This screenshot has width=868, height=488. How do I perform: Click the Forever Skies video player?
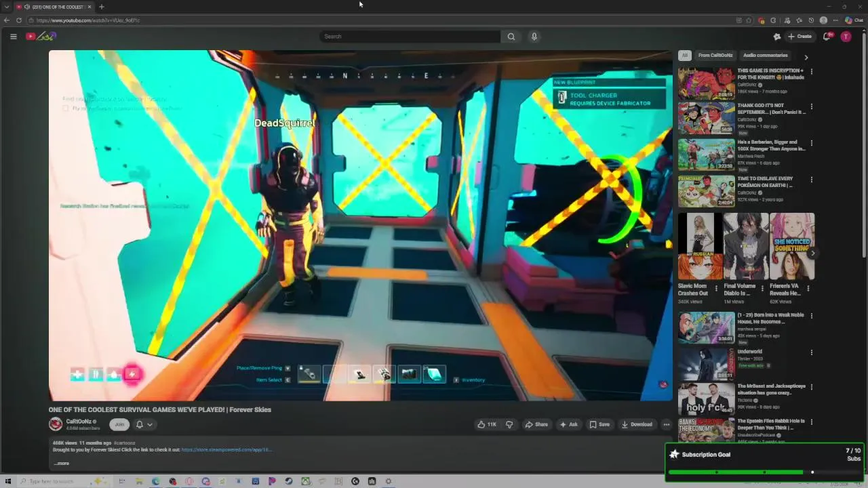click(x=360, y=225)
